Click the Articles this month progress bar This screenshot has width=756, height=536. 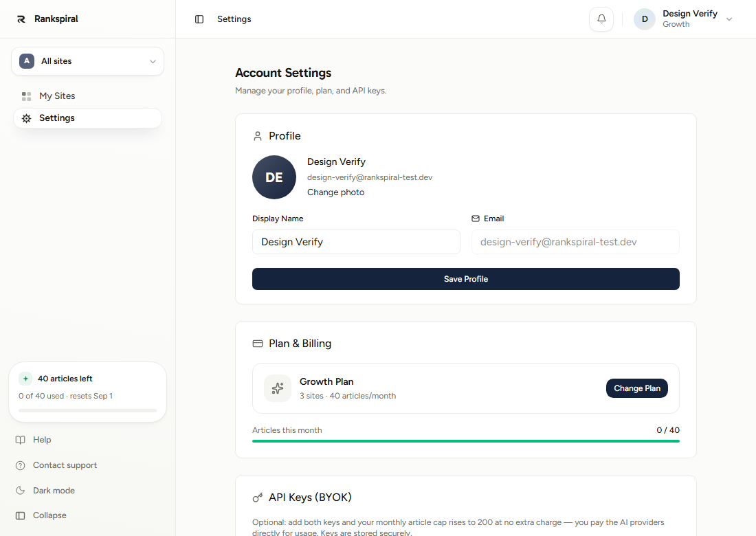click(466, 441)
